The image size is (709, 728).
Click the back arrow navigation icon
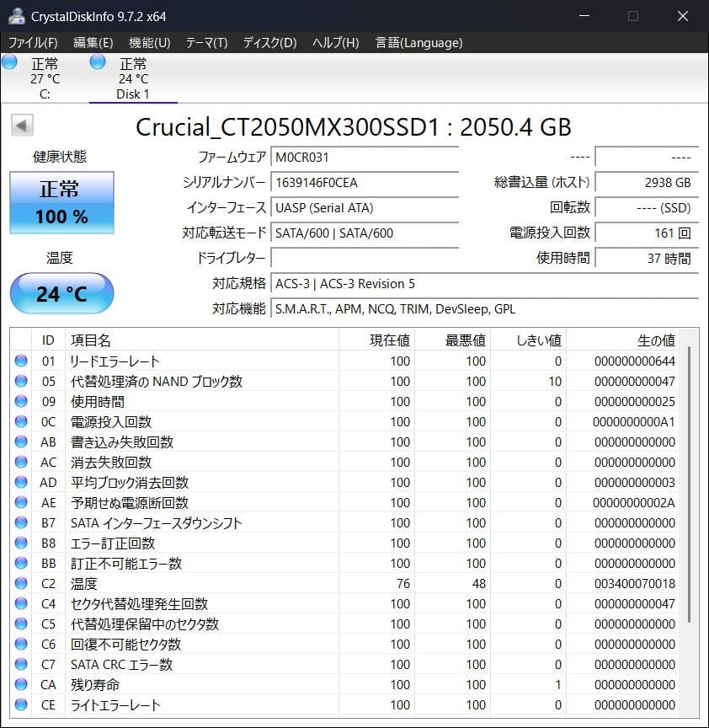pos(20,125)
